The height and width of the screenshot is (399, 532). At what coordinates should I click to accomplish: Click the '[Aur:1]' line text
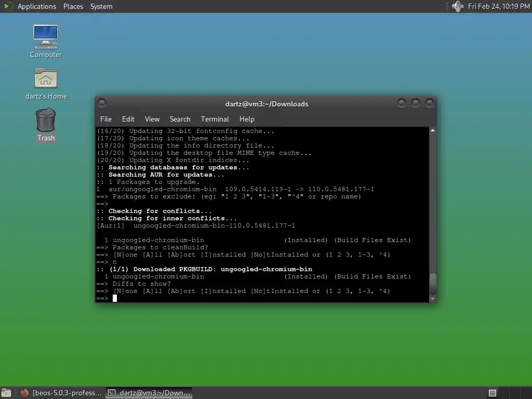(x=196, y=225)
